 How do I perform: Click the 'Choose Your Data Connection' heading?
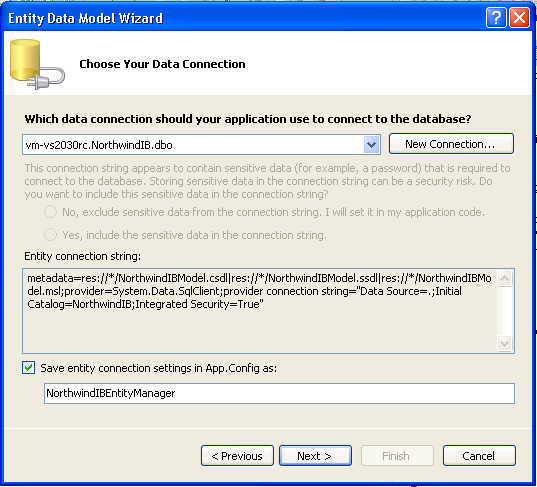coord(162,64)
